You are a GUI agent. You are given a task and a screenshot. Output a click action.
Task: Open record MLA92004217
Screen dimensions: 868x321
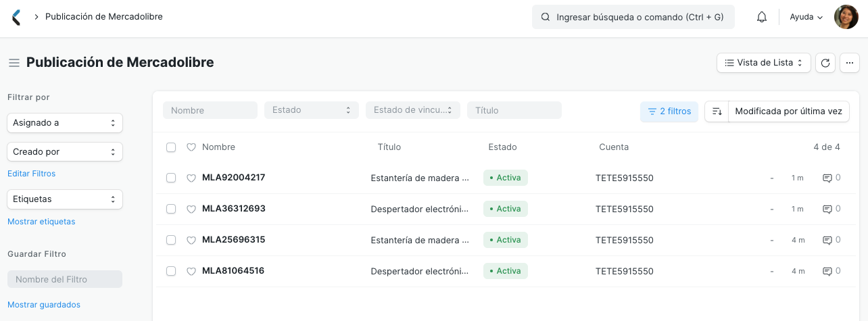pos(233,178)
